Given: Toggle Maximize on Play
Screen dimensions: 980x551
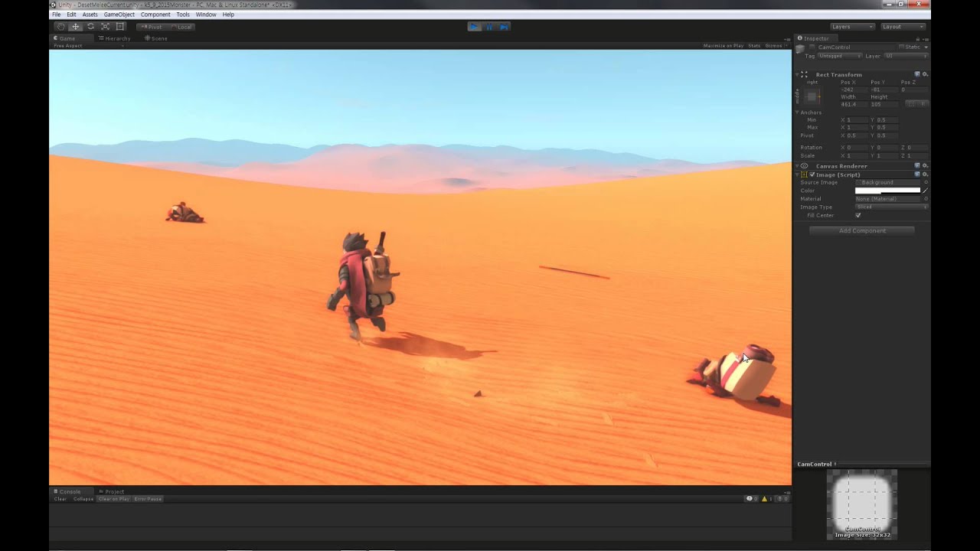Looking at the screenshot, I should (x=724, y=46).
